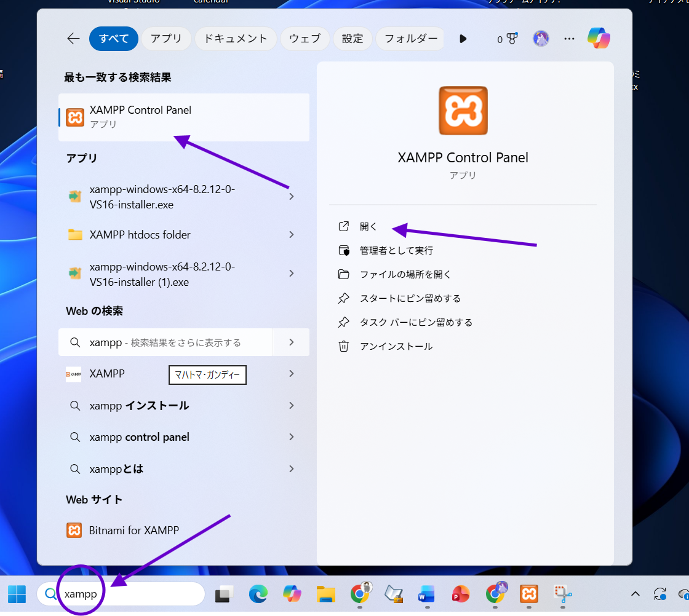Expand the XAMPP htdocs folder result

coord(292,235)
